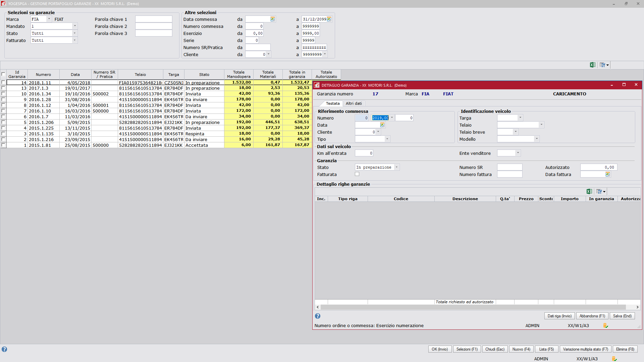The width and height of the screenshot is (644, 362).
Task: Export detail rows to Excel icon
Action: click(x=589, y=191)
